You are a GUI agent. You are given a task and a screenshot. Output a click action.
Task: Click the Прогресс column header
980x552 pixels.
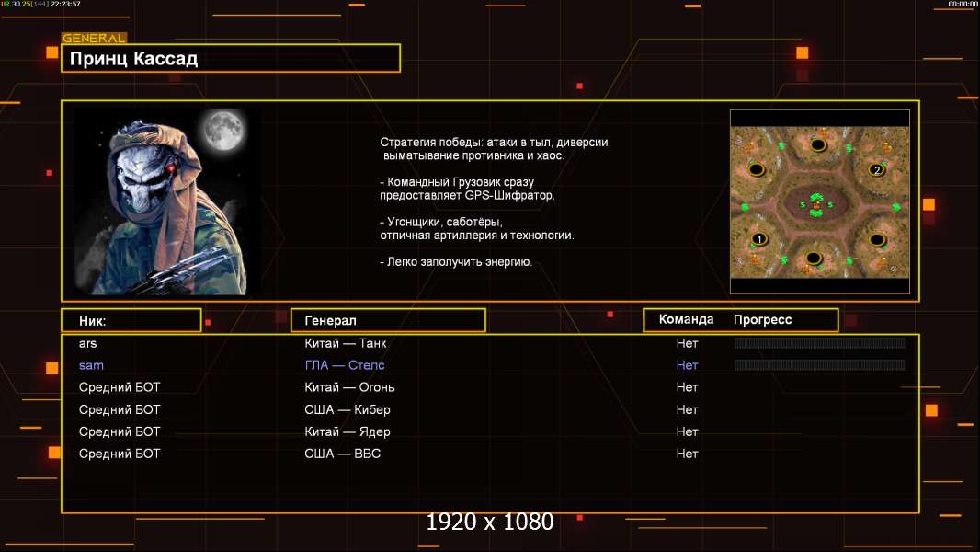tap(762, 319)
